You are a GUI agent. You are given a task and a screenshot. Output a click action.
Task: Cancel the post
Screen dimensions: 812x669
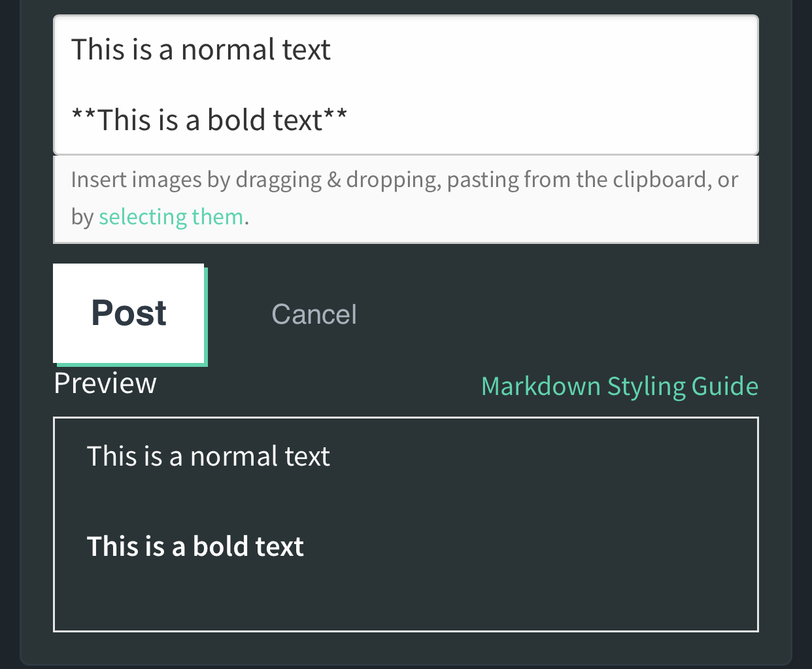point(314,315)
